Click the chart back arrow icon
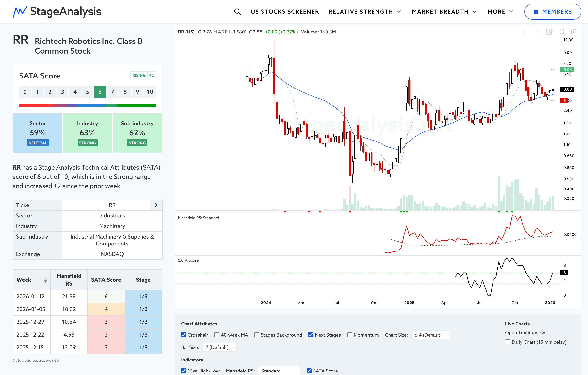 (x=525, y=32)
